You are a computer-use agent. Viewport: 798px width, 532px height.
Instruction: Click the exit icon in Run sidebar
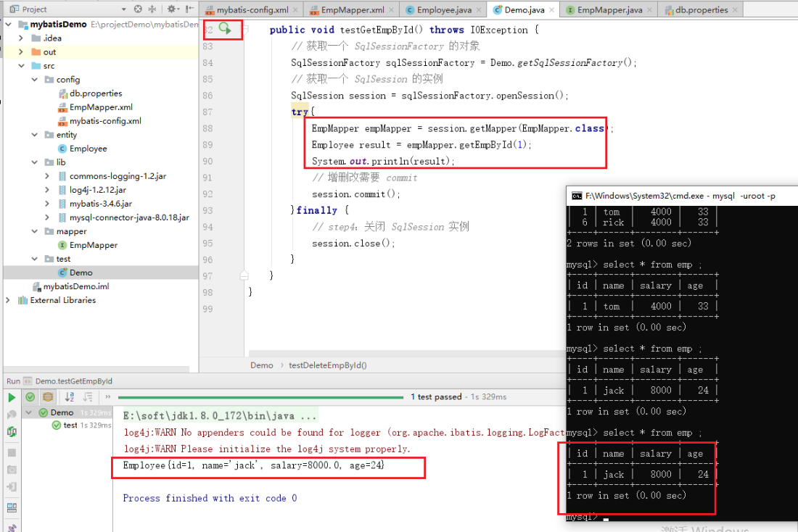point(12,487)
